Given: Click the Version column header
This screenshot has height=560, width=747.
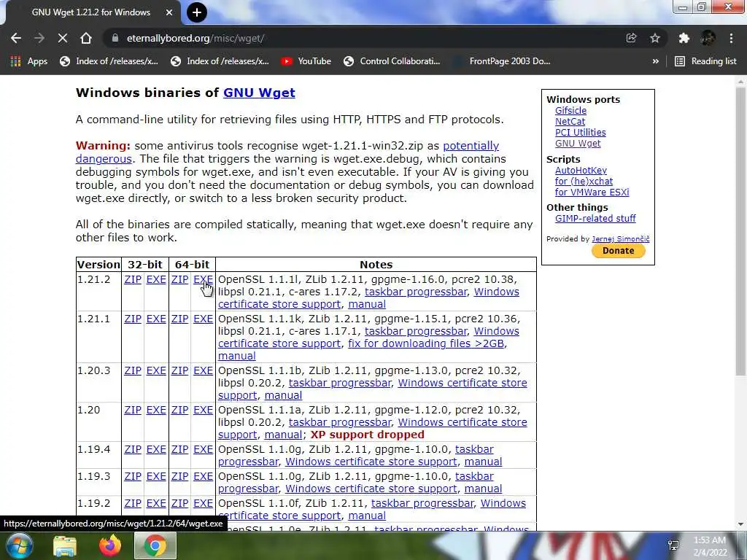Looking at the screenshot, I should pyautogui.click(x=98, y=265).
